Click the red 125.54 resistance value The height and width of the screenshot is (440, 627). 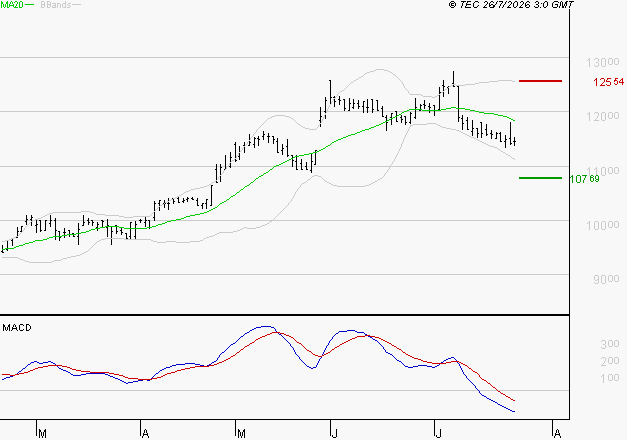[x=609, y=82]
